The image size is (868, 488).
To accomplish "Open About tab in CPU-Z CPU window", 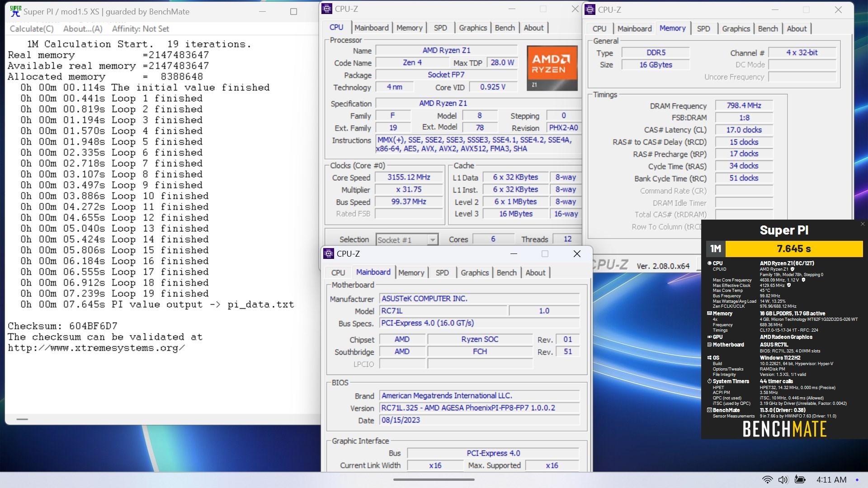I will click(533, 28).
